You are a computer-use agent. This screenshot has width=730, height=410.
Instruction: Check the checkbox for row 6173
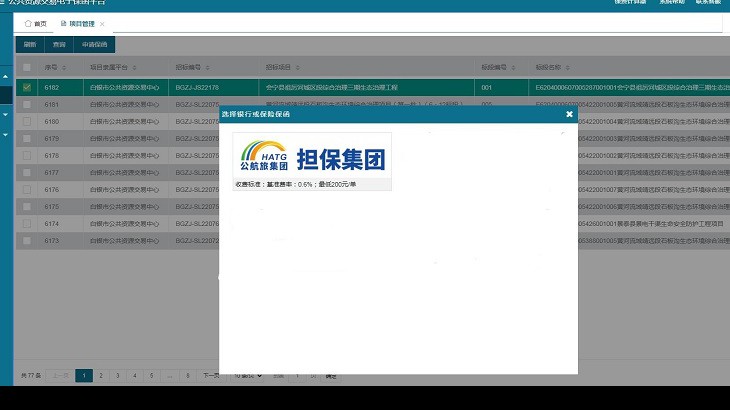(27, 241)
